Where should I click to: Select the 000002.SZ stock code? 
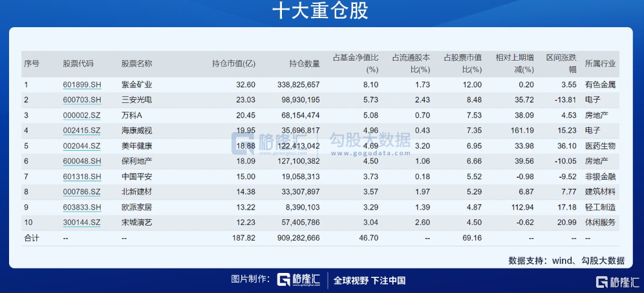(82, 115)
